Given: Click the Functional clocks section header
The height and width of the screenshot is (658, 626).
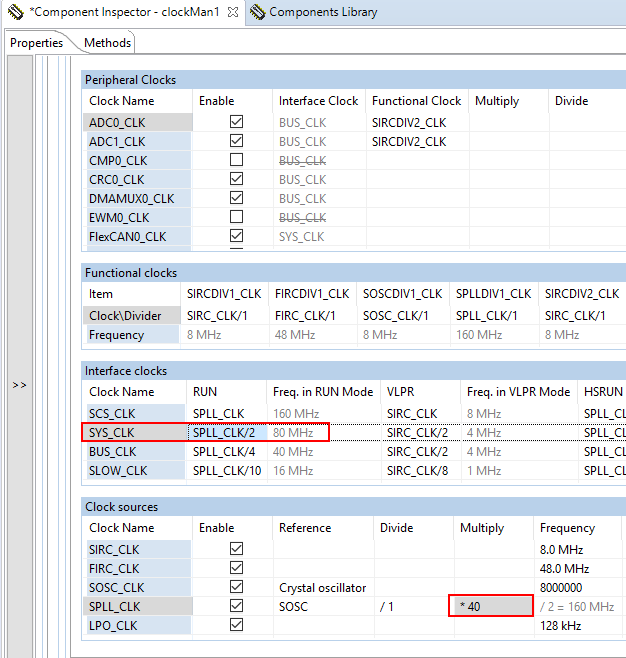Looking at the screenshot, I should (353, 273).
